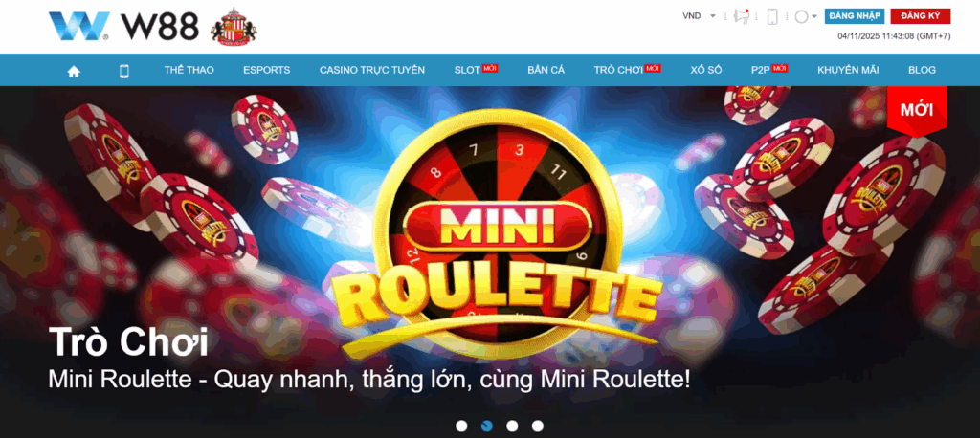The height and width of the screenshot is (438, 980).
Task: Click the W88 logo
Action: pos(123,27)
